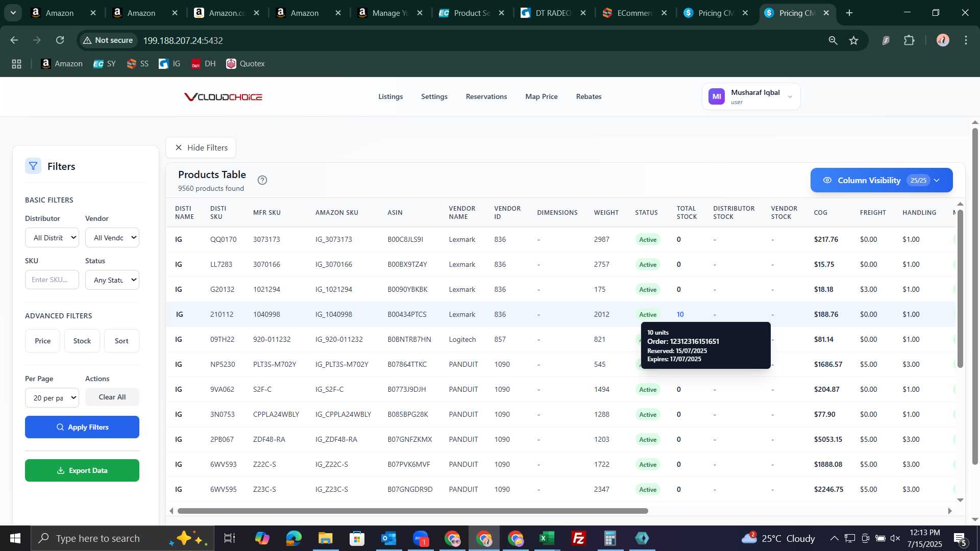Open the Settings menu
The height and width of the screenshot is (551, 980).
434,96
